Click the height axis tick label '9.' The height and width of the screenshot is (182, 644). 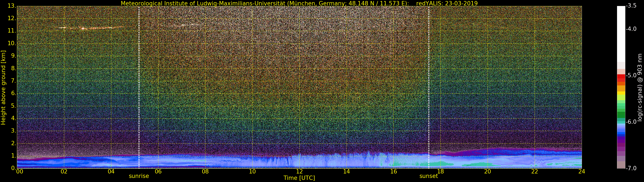[13, 56]
